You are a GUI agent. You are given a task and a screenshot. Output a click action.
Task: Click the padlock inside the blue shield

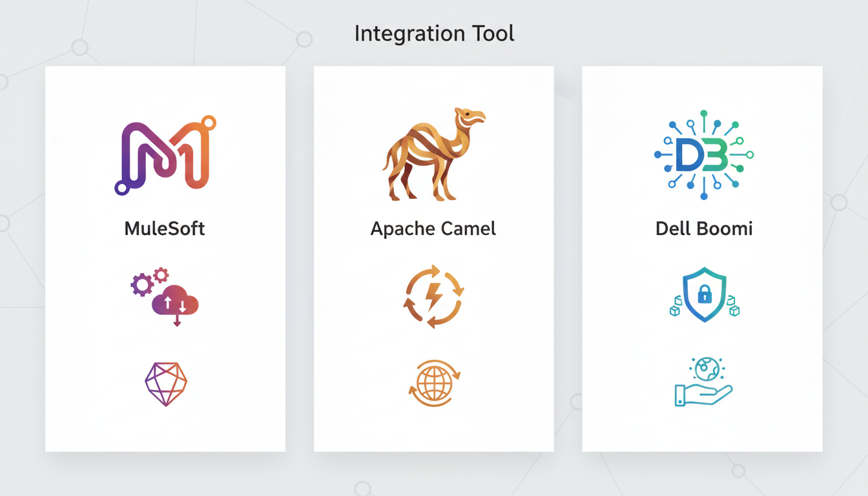[x=704, y=295]
